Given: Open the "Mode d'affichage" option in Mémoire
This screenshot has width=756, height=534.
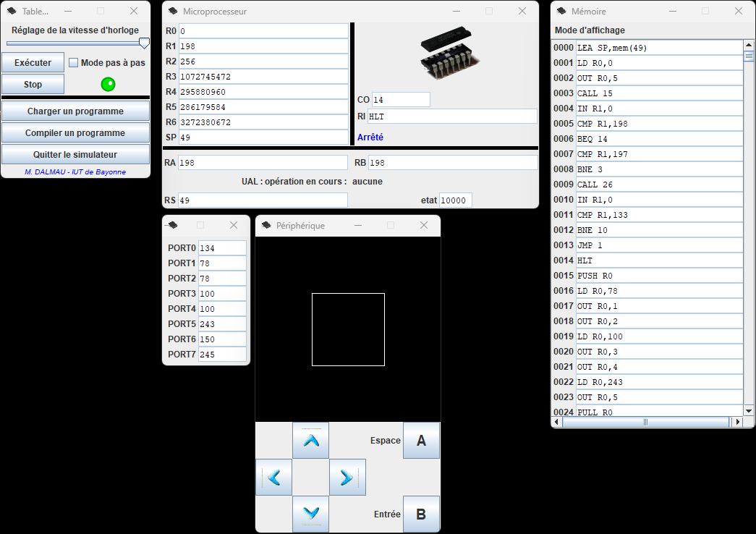Looking at the screenshot, I should pos(590,30).
